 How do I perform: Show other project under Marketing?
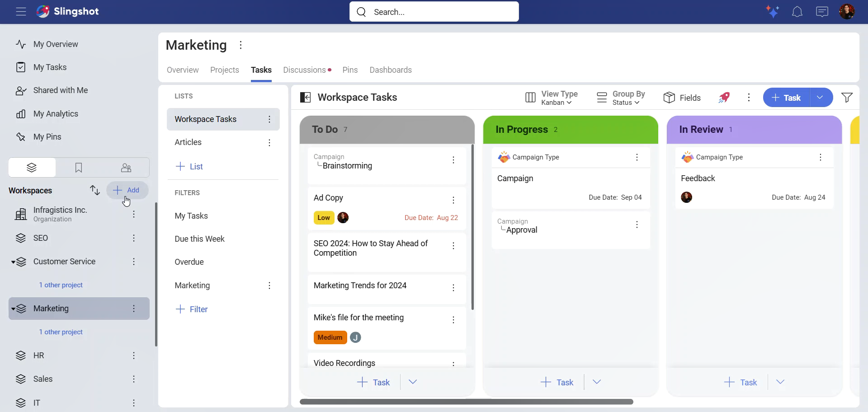(x=61, y=332)
